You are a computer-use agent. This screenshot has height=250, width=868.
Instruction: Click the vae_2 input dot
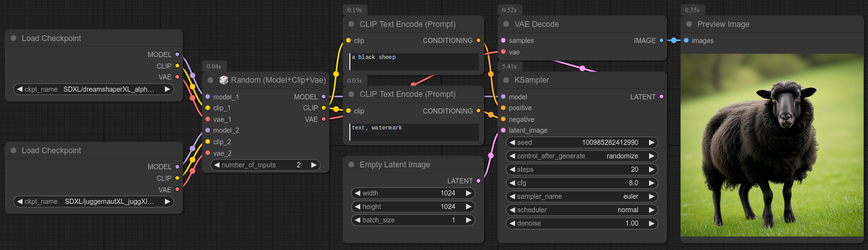(x=207, y=153)
